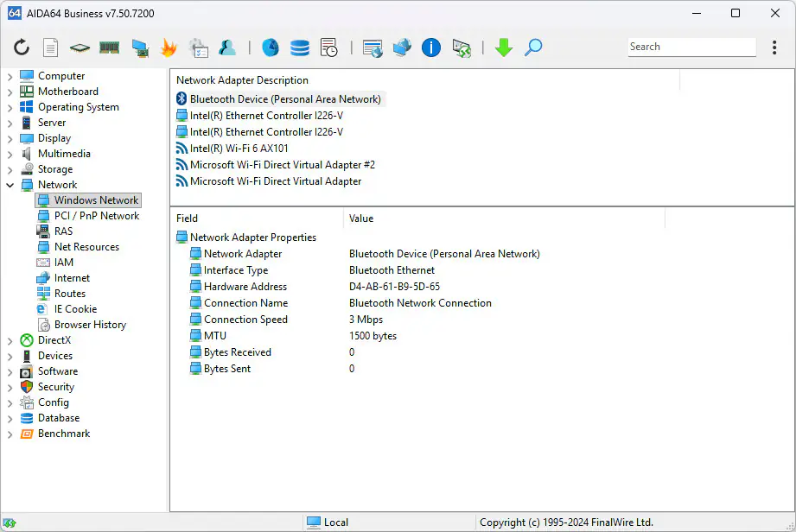
Task: Click the green download arrow icon
Action: pyautogui.click(x=504, y=47)
